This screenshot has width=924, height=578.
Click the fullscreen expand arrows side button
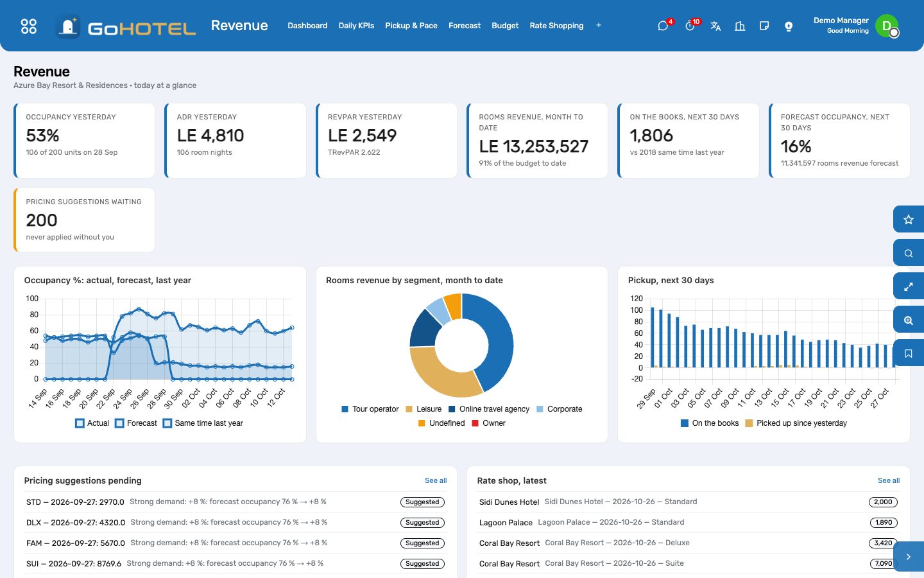coord(909,286)
